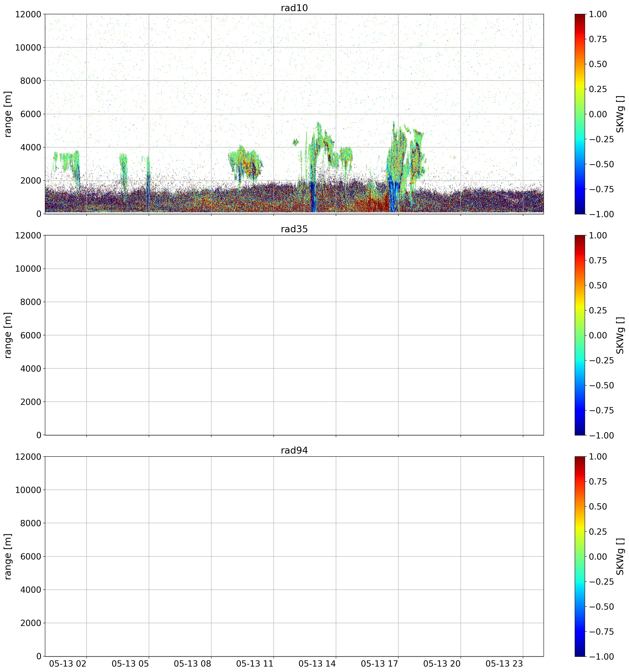Click the −0.50 tick on rad10 colorbar
The image size is (629, 672).
tap(601, 164)
